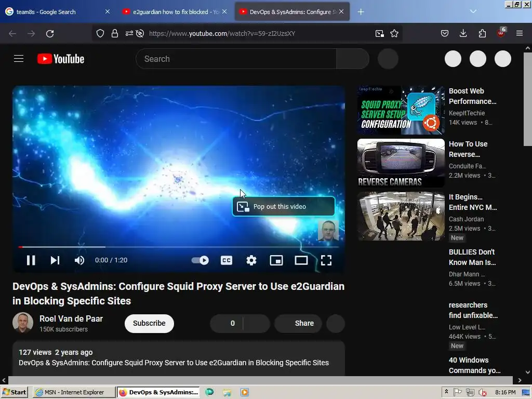Open researchers find unfixable video
The height and width of the screenshot is (399, 532).
[x=473, y=310]
